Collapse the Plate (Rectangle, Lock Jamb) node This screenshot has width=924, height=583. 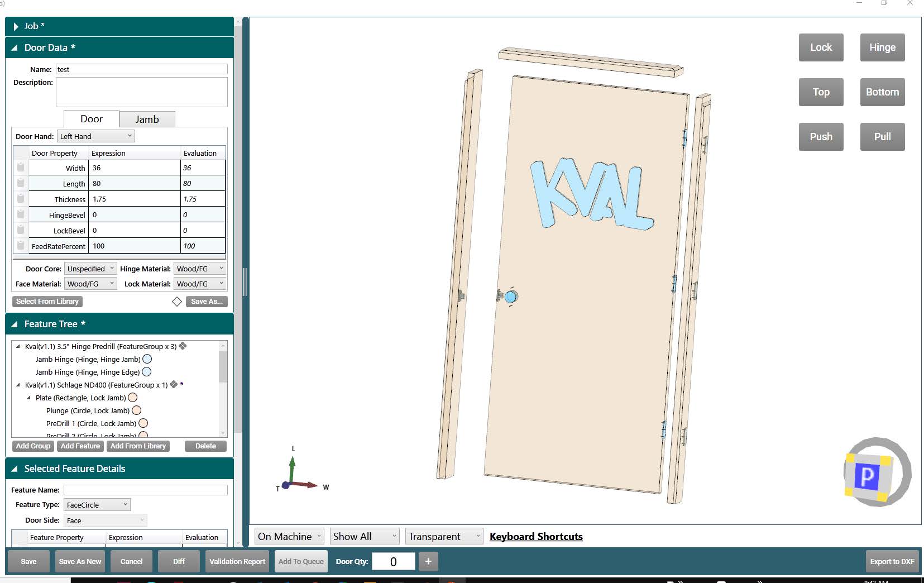[x=28, y=398]
